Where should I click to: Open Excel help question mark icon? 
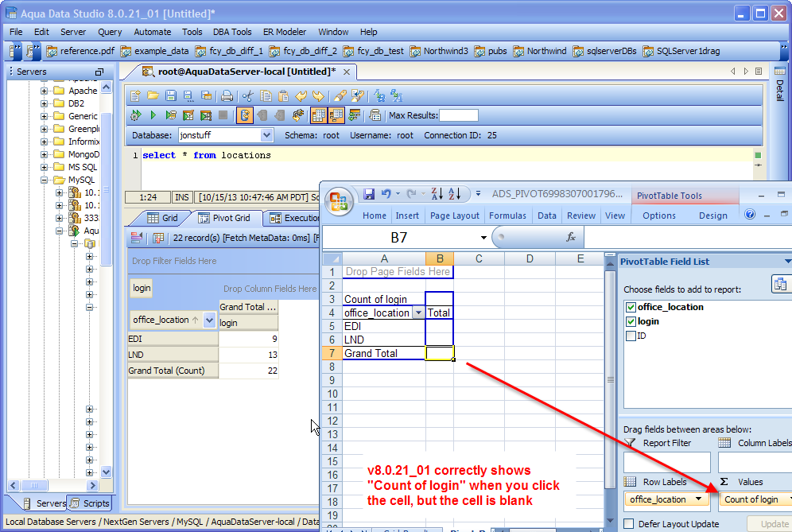[x=750, y=215]
